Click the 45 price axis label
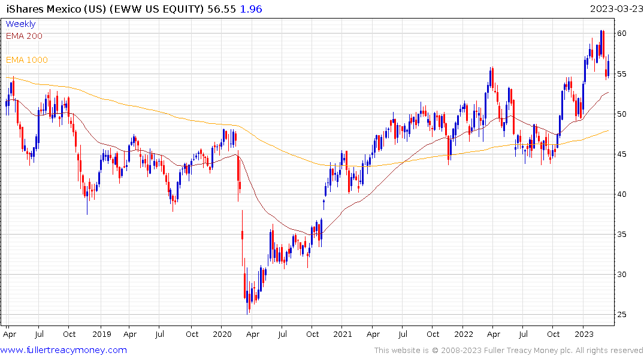 [x=622, y=154]
